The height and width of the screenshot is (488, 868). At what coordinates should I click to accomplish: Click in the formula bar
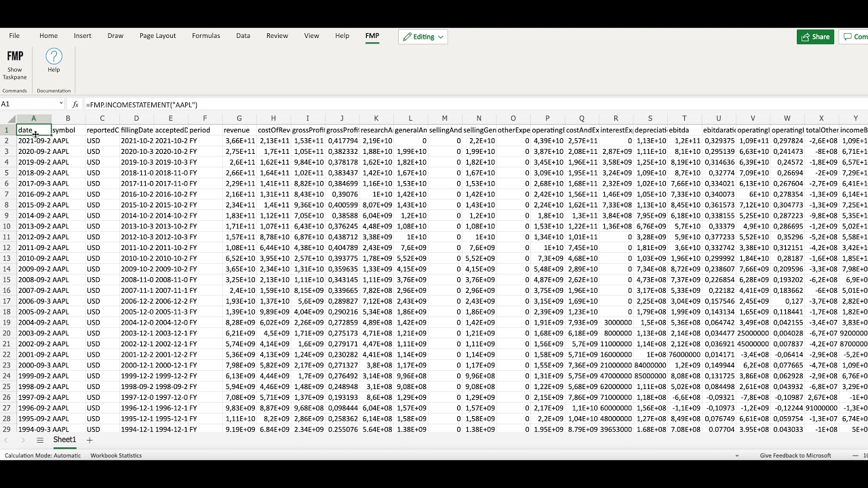coord(475,104)
